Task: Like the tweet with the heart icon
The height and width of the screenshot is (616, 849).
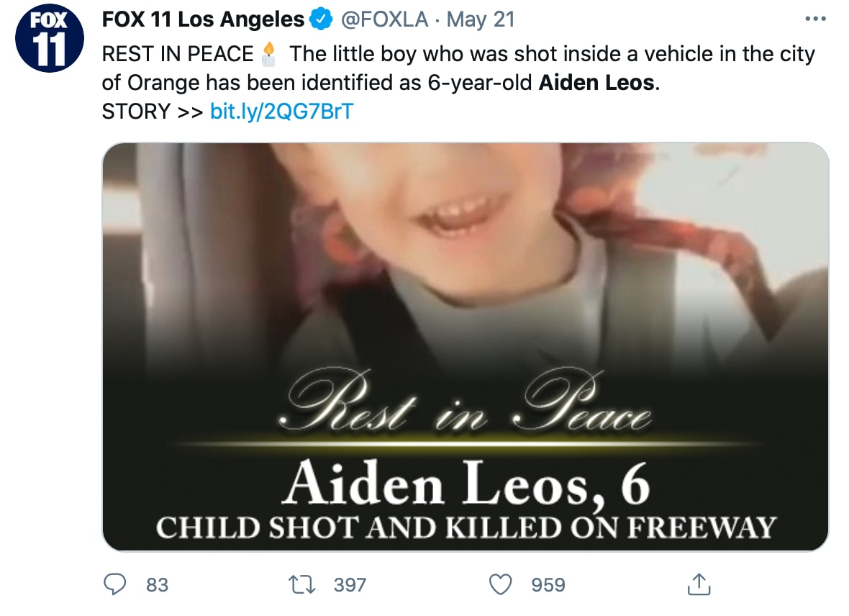Action: 500,584
